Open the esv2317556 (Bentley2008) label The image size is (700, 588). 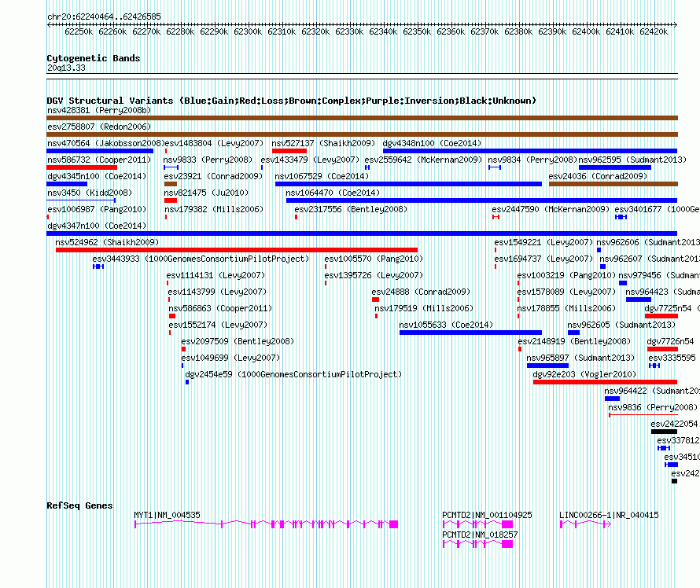[x=351, y=209]
